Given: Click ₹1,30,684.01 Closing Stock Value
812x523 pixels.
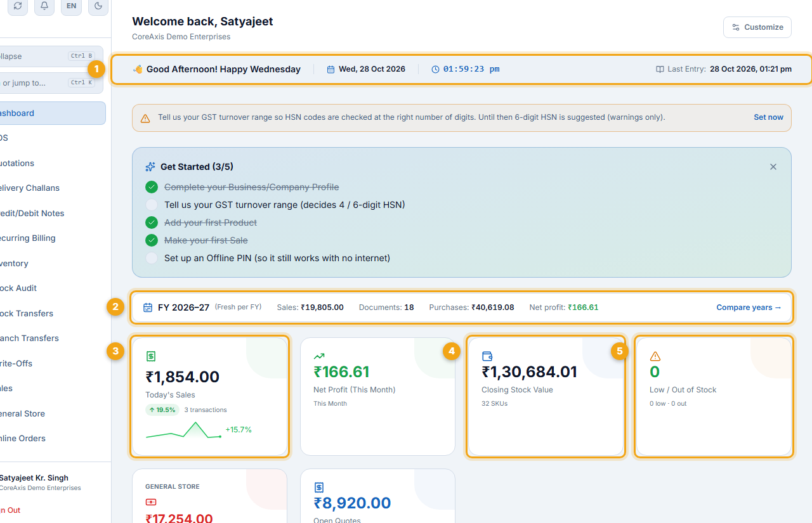Looking at the screenshot, I should [530, 371].
